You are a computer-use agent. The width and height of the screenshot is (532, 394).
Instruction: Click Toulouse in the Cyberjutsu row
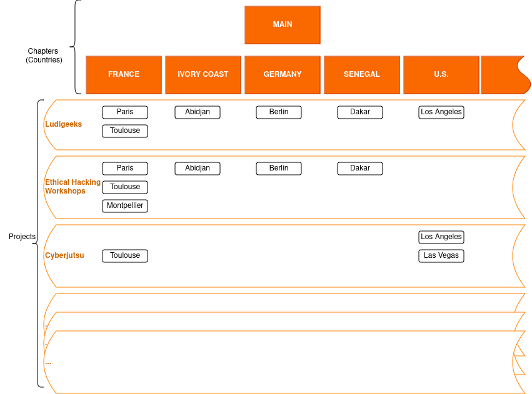pyautogui.click(x=125, y=256)
